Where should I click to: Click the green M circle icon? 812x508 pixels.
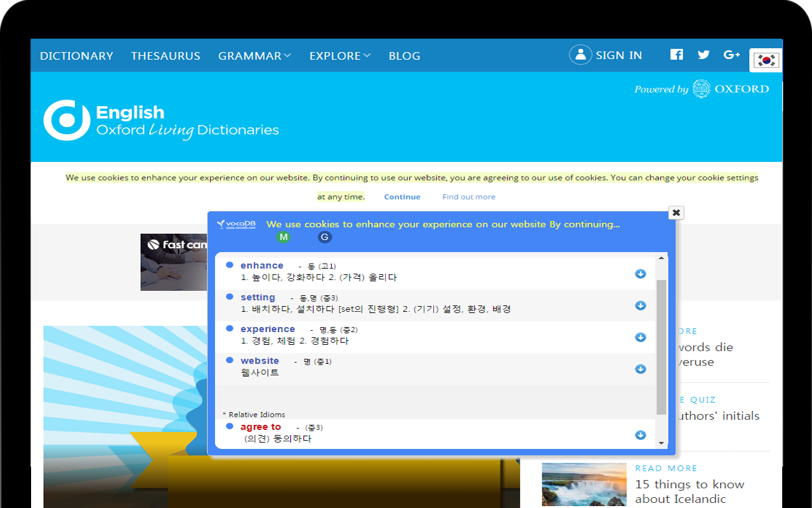pyautogui.click(x=284, y=237)
